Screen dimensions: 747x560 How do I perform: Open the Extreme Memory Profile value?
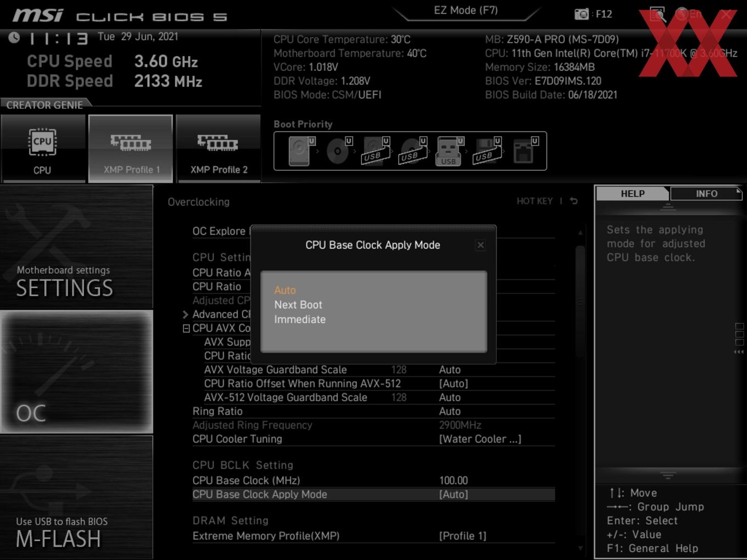[x=462, y=536]
